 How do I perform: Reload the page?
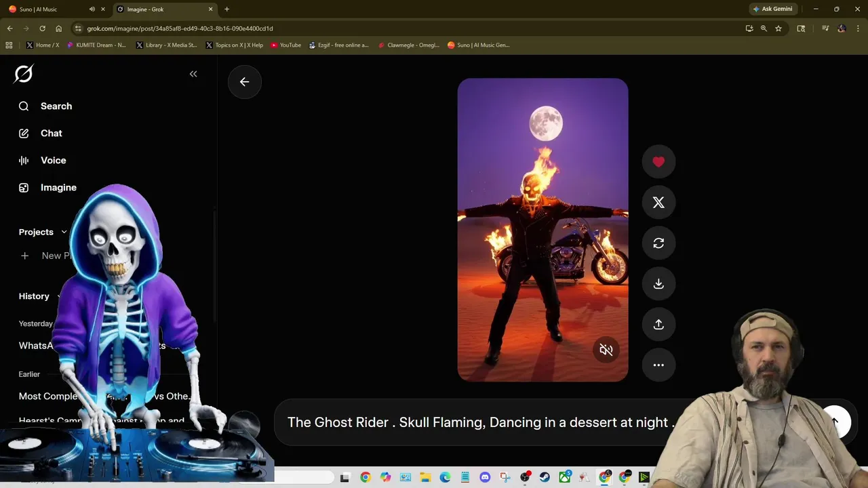(x=42, y=28)
